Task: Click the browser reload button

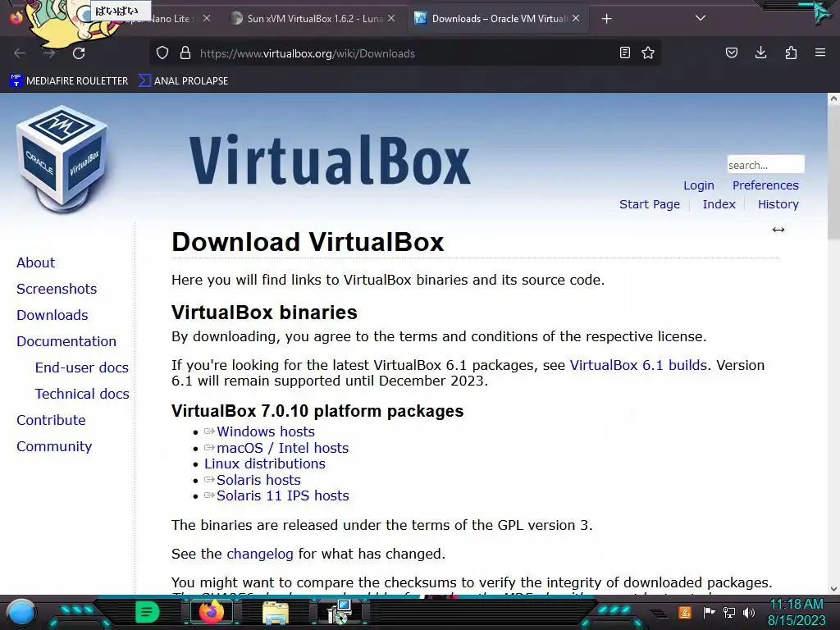Action: click(x=79, y=53)
